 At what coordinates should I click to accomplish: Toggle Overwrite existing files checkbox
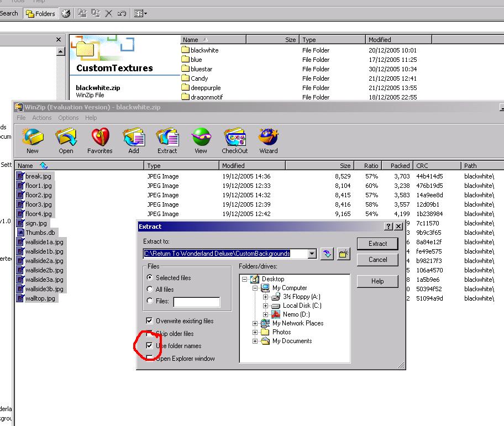pyautogui.click(x=149, y=320)
